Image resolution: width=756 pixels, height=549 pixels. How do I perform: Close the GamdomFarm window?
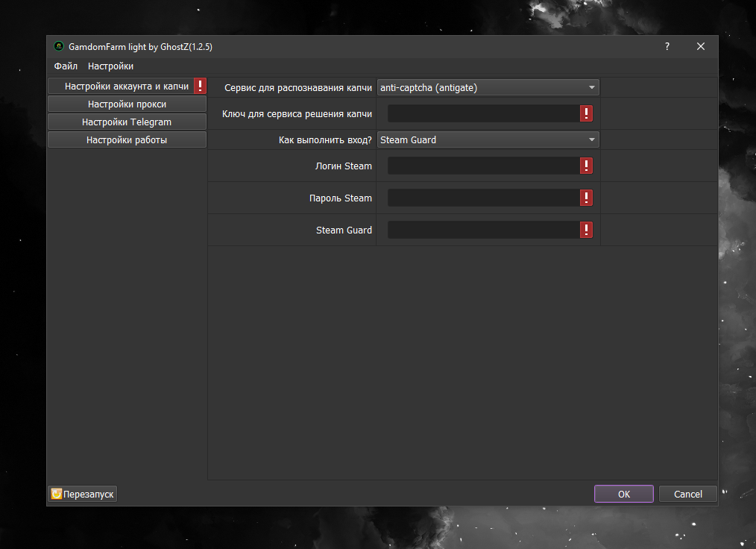coord(701,46)
